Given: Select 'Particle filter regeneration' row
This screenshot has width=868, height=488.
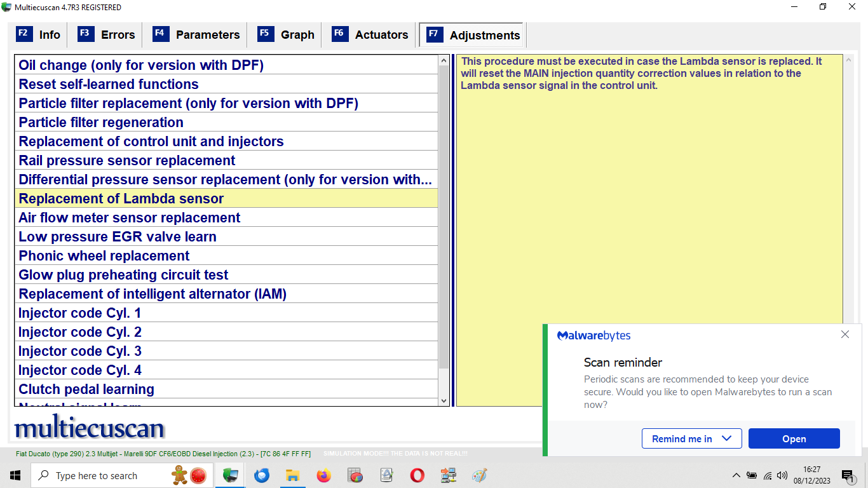Looking at the screenshot, I should [226, 122].
